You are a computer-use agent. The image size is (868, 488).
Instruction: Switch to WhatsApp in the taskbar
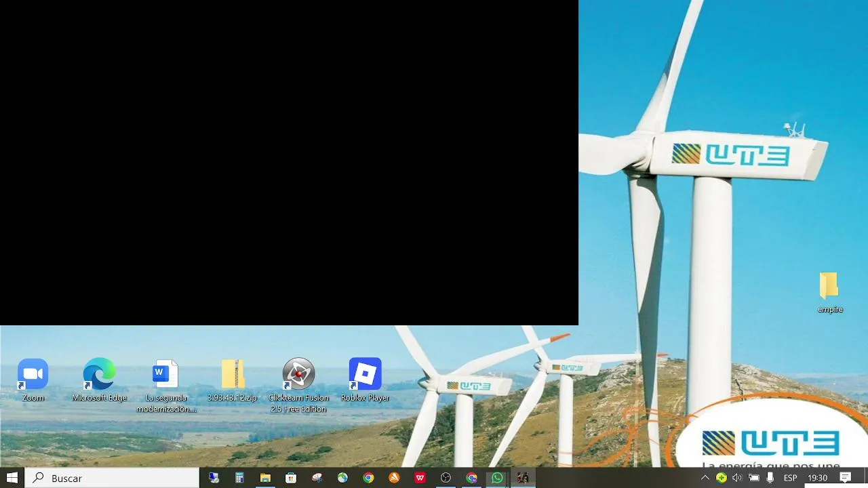[x=497, y=478]
